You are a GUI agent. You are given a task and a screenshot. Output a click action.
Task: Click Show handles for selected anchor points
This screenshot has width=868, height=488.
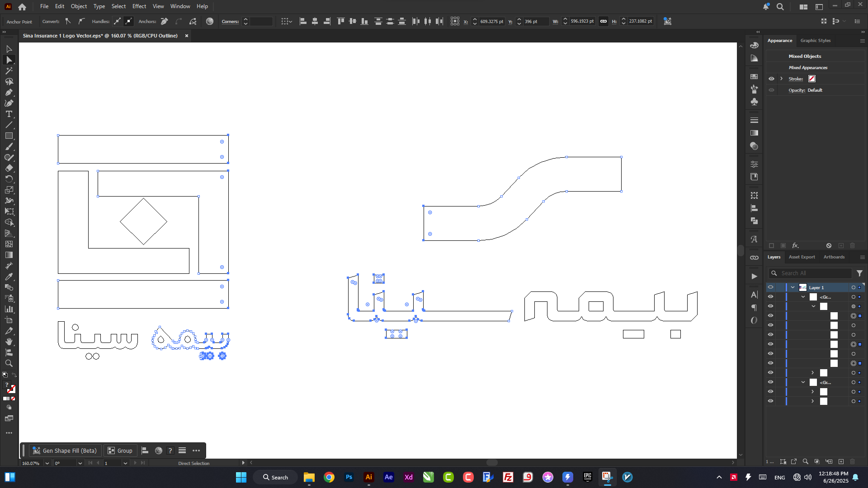click(118, 21)
